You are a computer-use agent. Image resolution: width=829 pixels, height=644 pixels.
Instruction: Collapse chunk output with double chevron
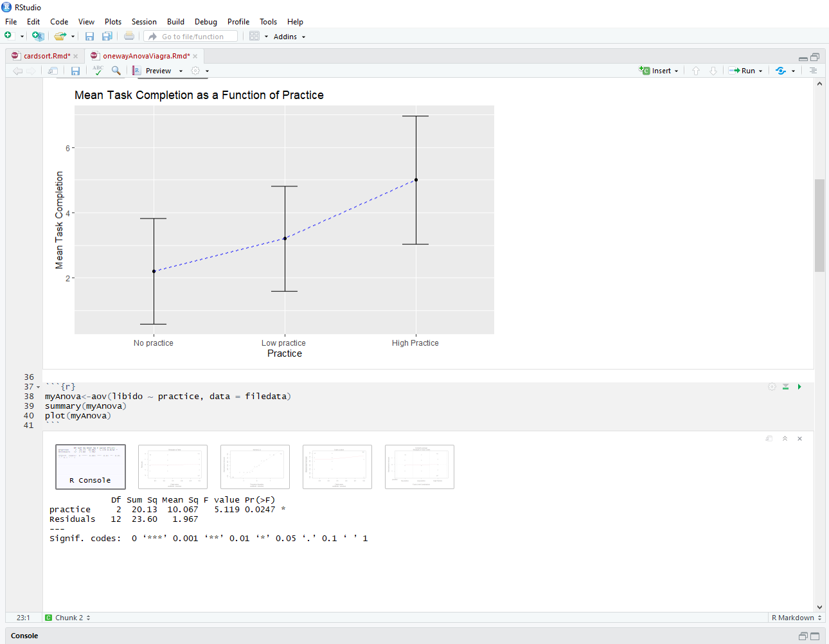tap(785, 438)
